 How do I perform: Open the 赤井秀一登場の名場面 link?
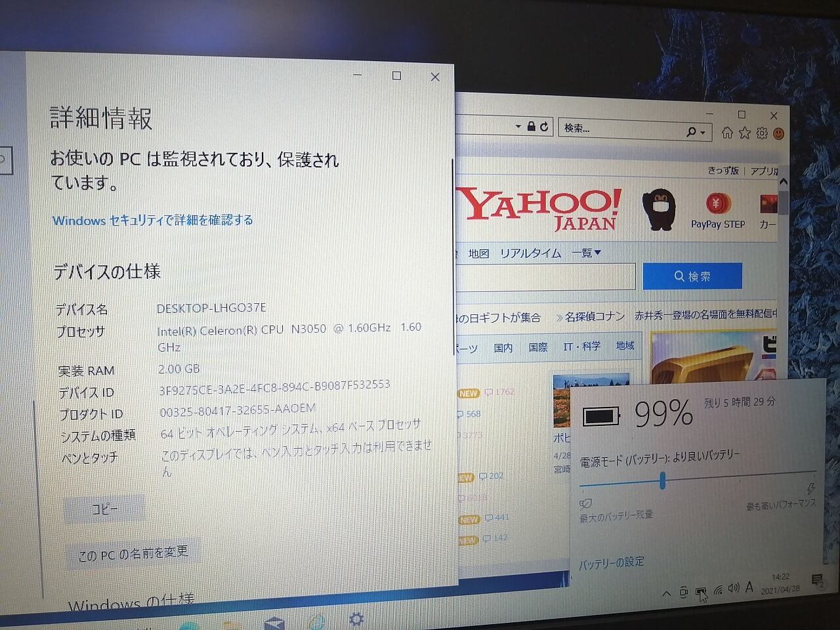click(x=705, y=315)
